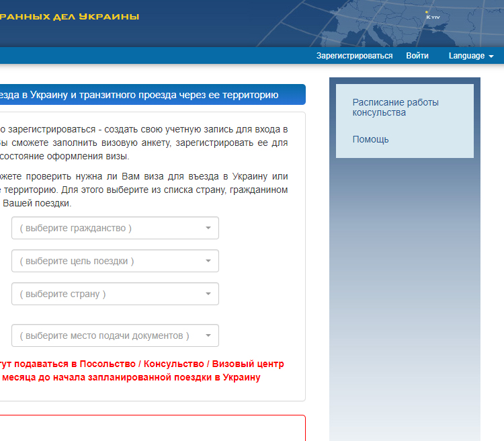Click the blue 'транзитного проезда' heading banner
The height and width of the screenshot is (441, 504).
[141, 95]
